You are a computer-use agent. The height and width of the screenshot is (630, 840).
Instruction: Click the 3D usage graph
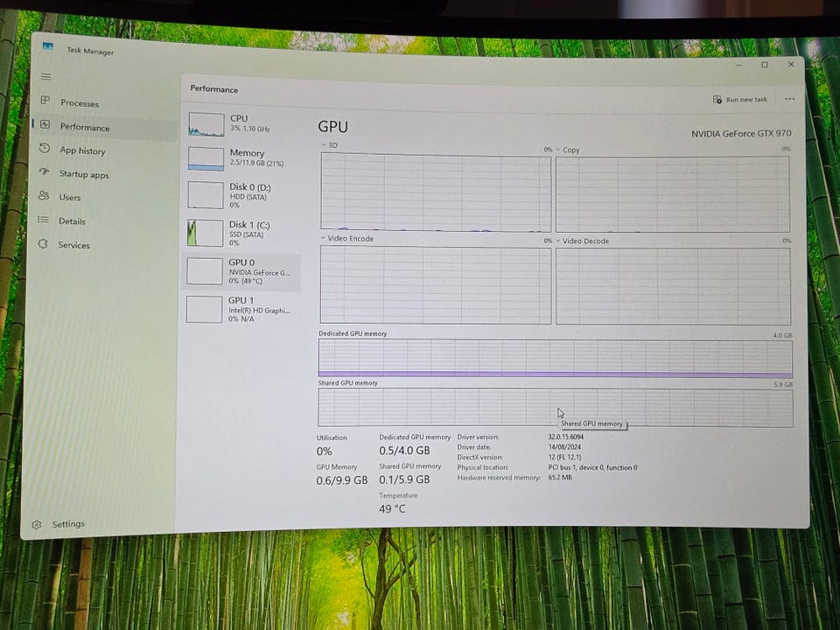click(x=436, y=192)
